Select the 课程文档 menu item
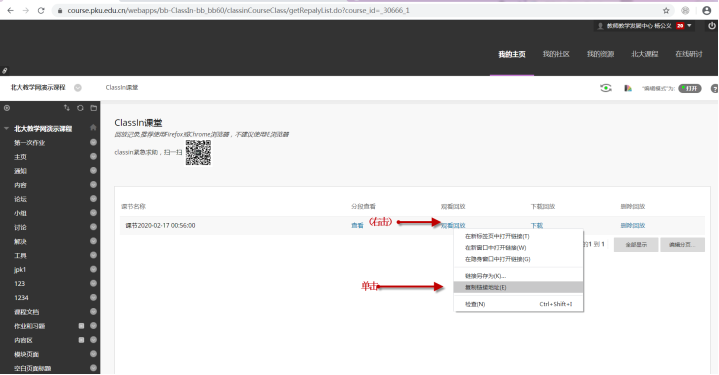This screenshot has width=719, height=375. (27, 312)
